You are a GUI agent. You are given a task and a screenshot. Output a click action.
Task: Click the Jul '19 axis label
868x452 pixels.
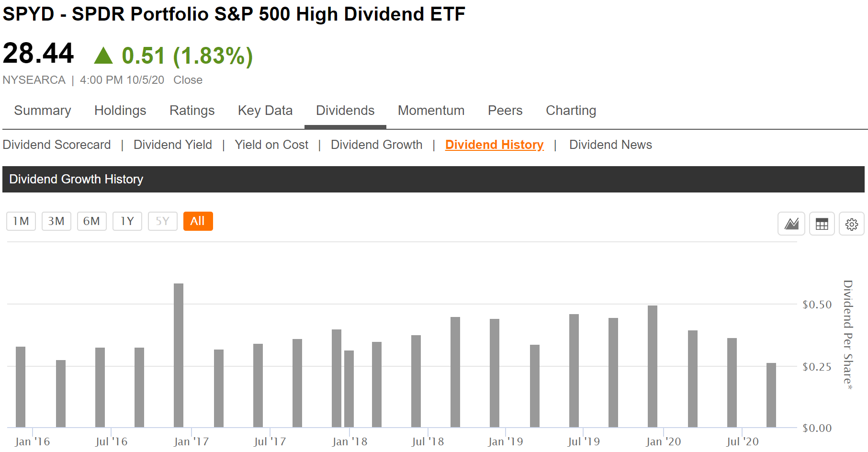tap(584, 441)
